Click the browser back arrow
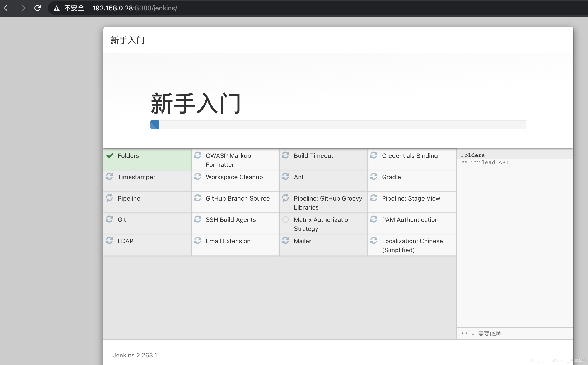Image resolution: width=588 pixels, height=365 pixels. point(7,8)
